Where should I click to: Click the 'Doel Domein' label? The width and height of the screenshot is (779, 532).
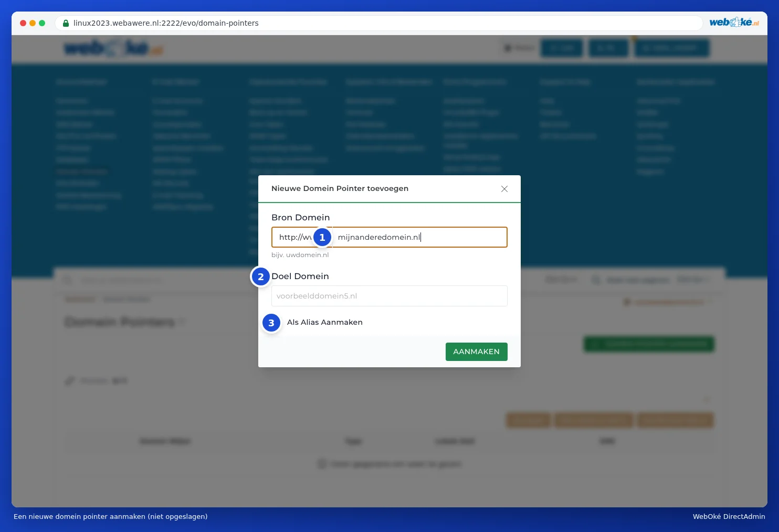point(300,276)
